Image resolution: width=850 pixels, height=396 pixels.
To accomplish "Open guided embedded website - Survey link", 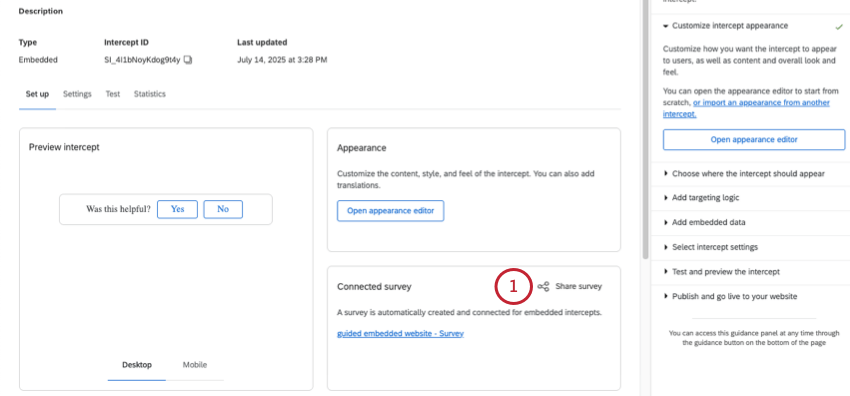I will click(x=400, y=334).
